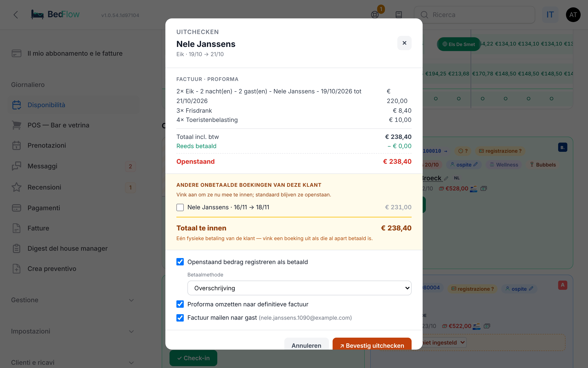Screen dimensions: 588x368
Task: Click the subscription card icon in sidebar
Action: 17,53
